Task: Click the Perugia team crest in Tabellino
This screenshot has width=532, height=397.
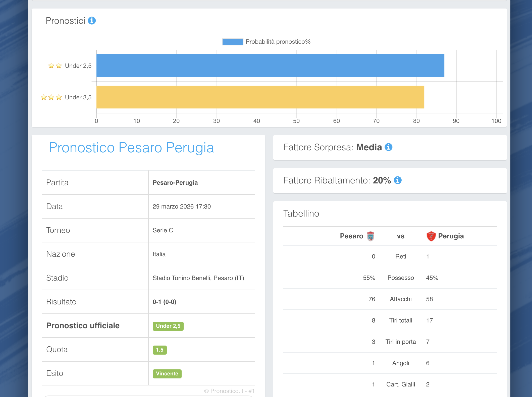Action: pos(431,236)
